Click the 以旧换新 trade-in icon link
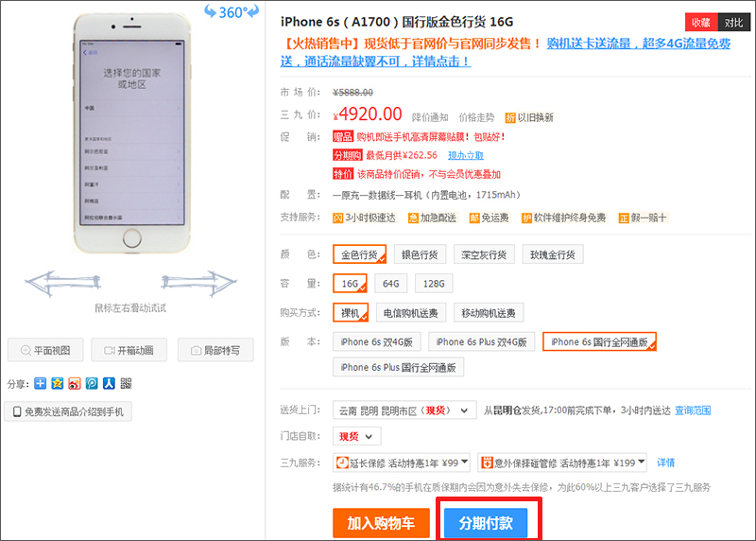This screenshot has width=756, height=541. point(529,117)
